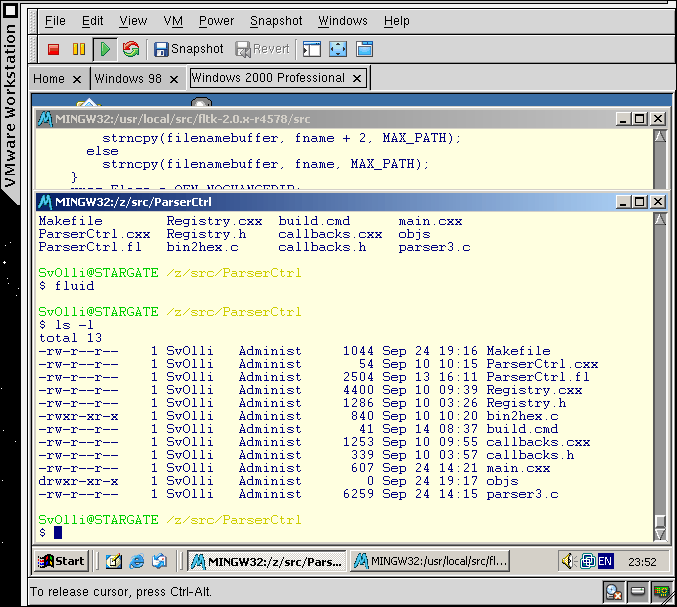Click the terminal prompt cursor line
Viewport: 677px width, 607px height.
coord(51,532)
